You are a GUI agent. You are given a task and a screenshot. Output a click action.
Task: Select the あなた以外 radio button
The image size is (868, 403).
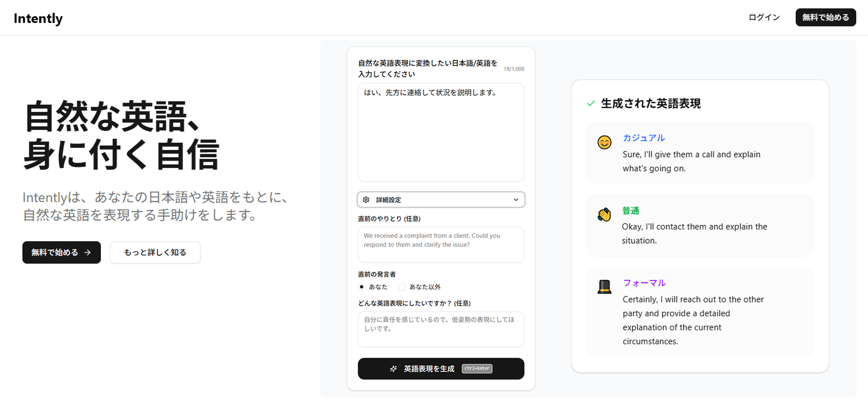pyautogui.click(x=402, y=287)
